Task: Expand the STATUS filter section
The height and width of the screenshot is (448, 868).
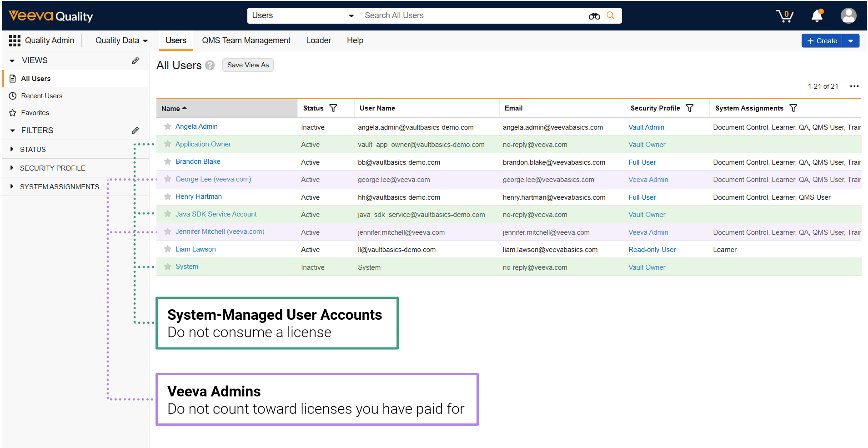Action: click(11, 149)
